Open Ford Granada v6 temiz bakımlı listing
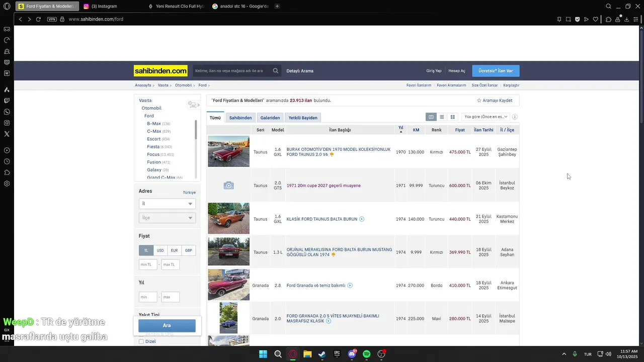This screenshot has width=644, height=362. tap(316, 286)
